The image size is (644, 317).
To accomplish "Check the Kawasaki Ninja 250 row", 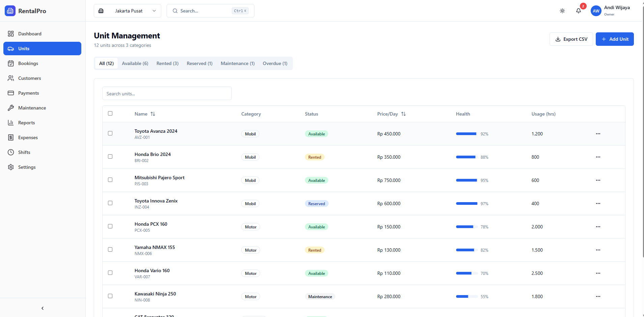I will pos(110,296).
